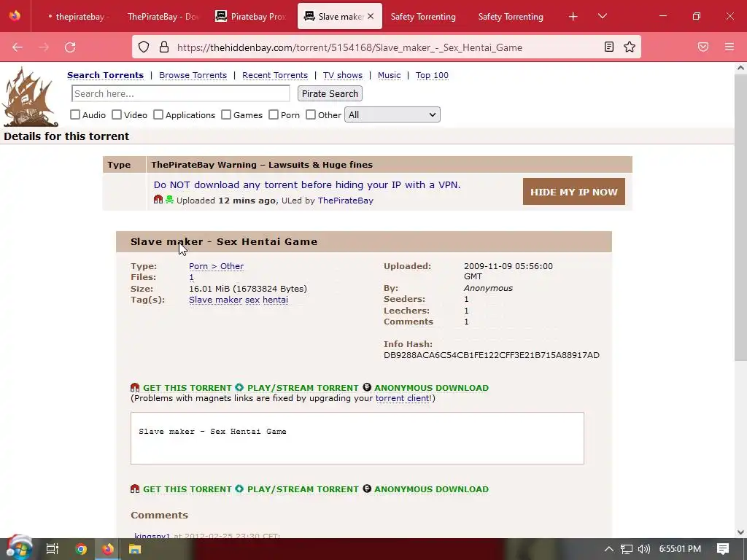This screenshot has width=747, height=560.
Task: Open Windows Start button
Action: (x=19, y=548)
